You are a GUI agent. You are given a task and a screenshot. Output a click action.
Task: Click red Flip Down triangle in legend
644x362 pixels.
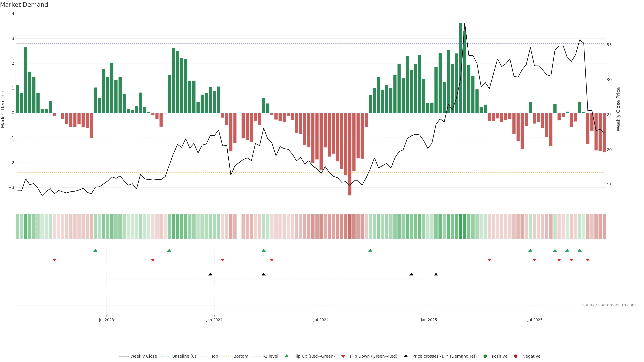[x=343, y=356]
